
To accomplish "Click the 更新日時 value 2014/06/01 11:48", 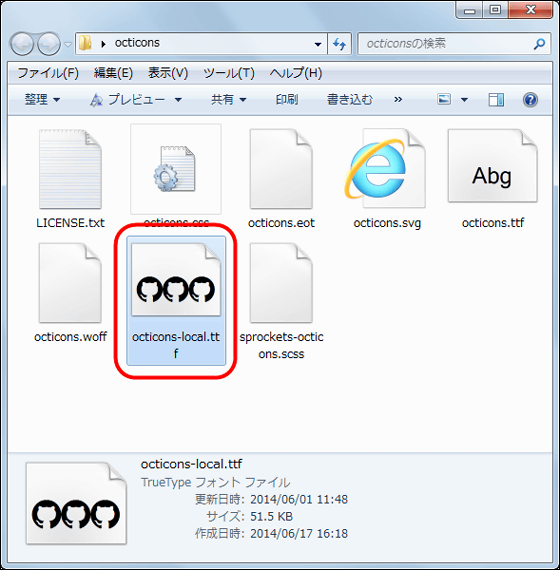I will point(299,499).
